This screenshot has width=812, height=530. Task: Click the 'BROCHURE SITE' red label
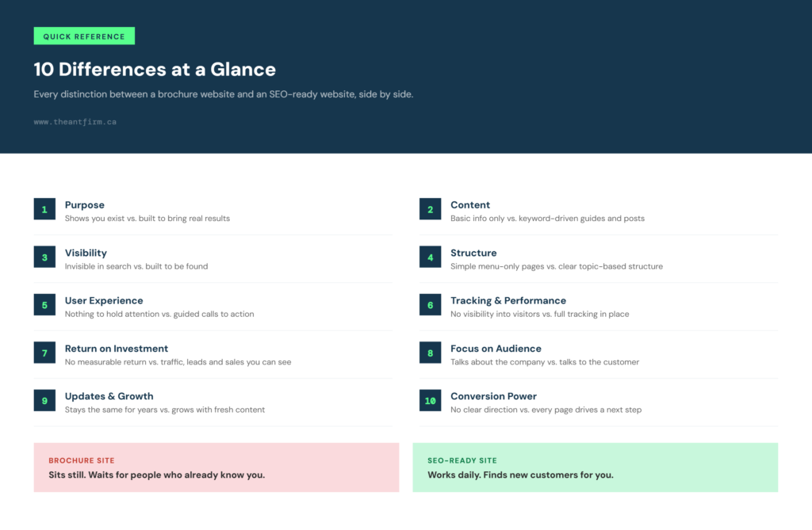(82, 460)
